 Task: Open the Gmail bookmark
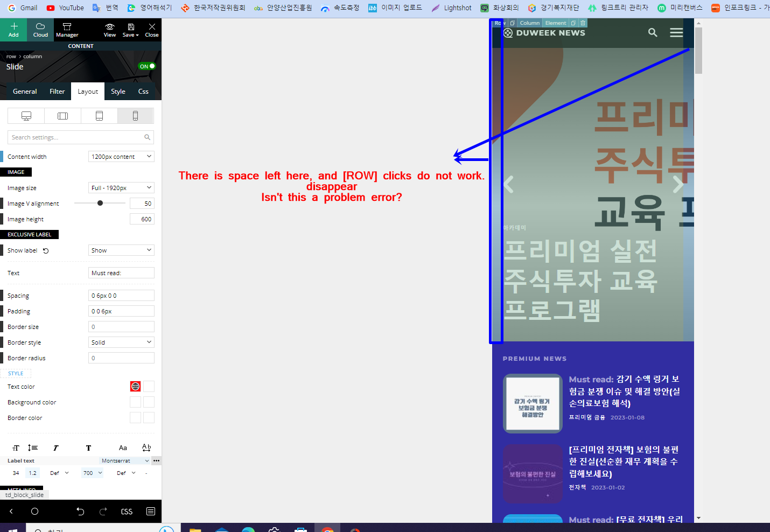click(23, 8)
